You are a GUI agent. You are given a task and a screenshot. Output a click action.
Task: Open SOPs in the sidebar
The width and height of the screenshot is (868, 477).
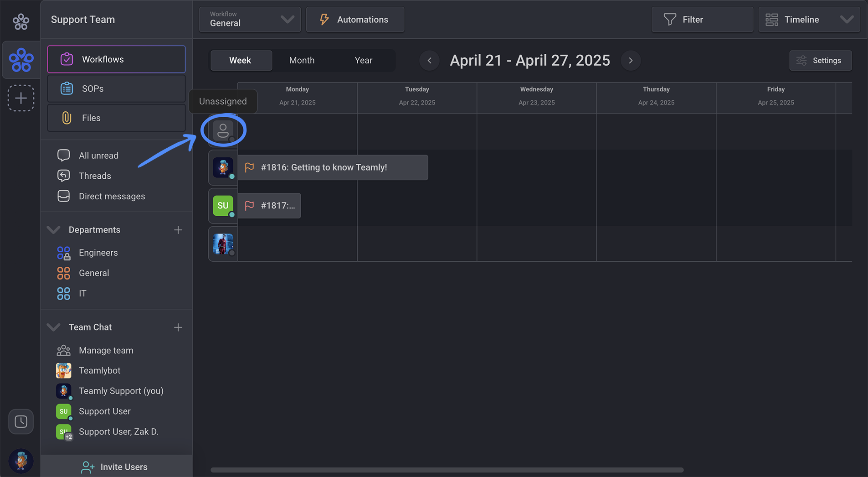pos(116,88)
